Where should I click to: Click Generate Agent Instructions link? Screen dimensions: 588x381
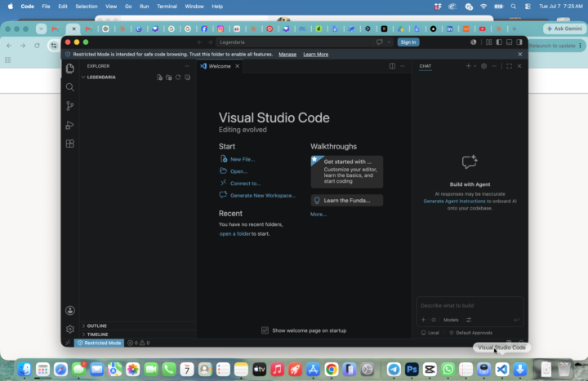tap(454, 202)
